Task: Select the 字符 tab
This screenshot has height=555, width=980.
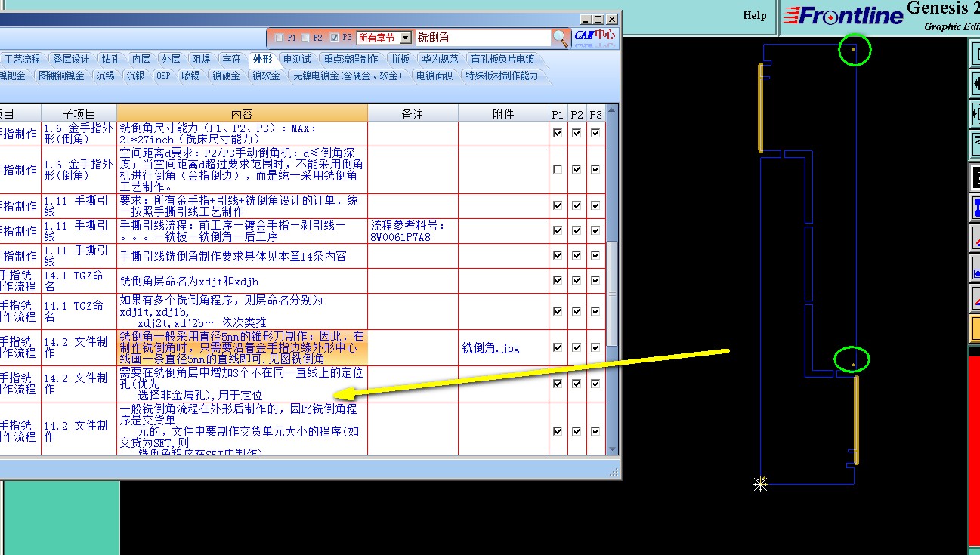Action: pyautogui.click(x=231, y=59)
